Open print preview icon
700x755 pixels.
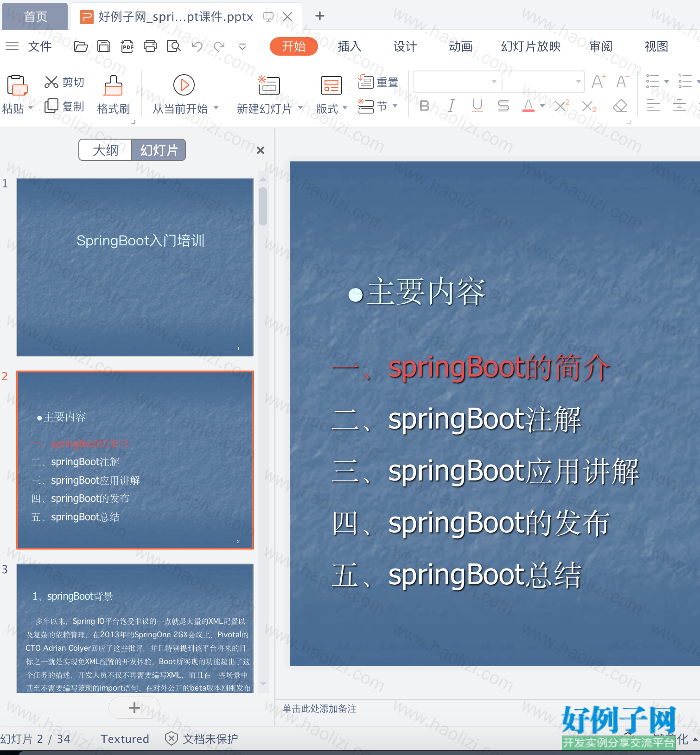tap(173, 46)
